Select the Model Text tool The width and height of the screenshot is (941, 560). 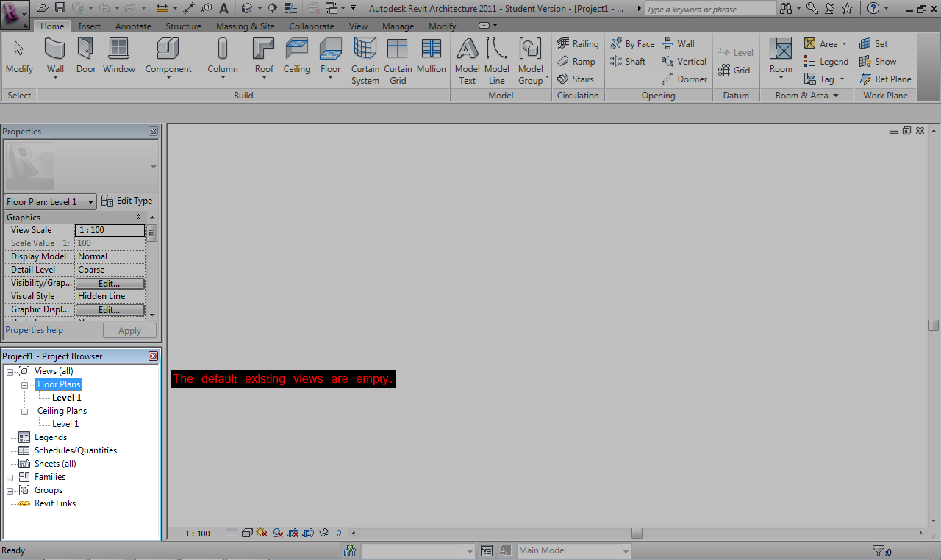pyautogui.click(x=468, y=61)
